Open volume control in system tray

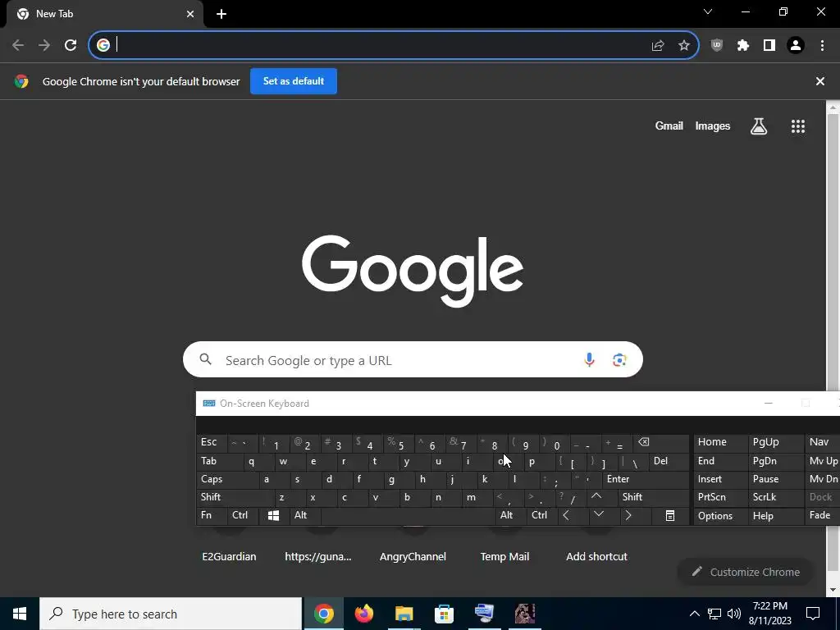(x=734, y=614)
